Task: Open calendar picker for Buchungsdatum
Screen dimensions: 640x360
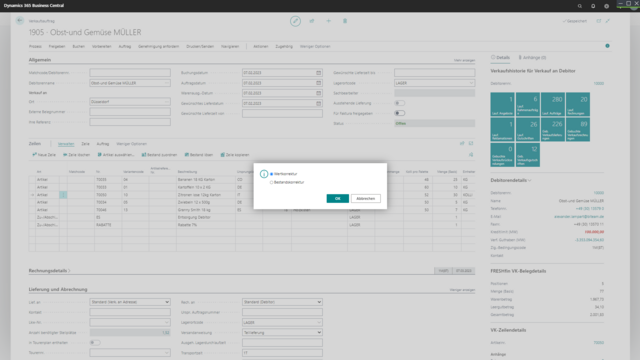Action: point(319,73)
